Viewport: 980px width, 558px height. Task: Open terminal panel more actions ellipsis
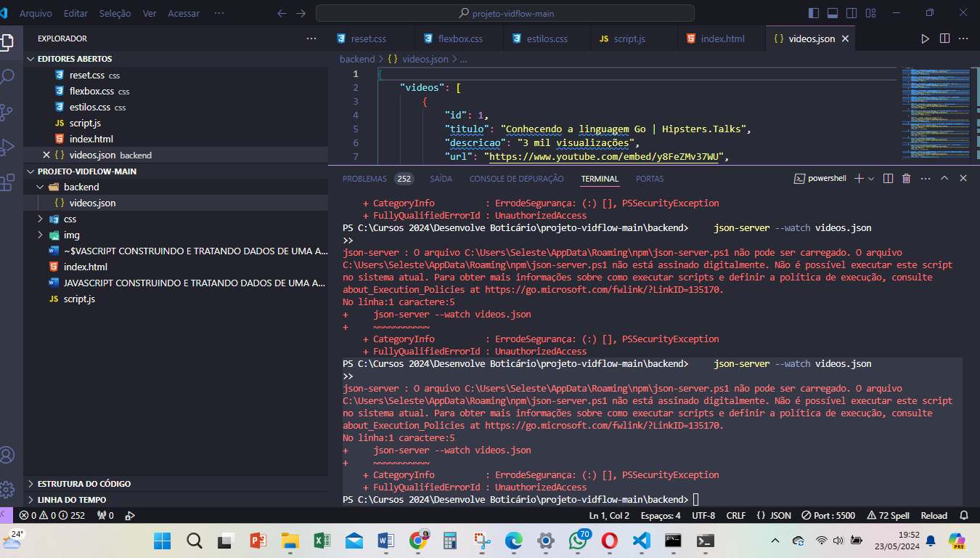(x=925, y=178)
